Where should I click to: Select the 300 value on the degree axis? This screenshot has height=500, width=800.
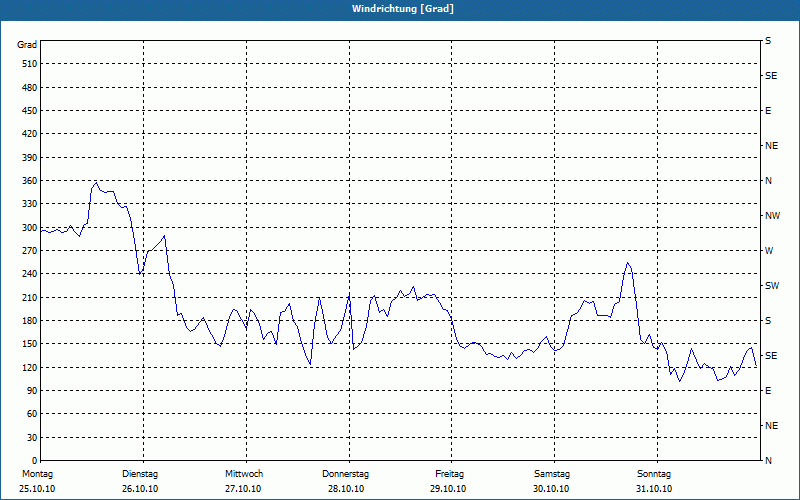(x=30, y=228)
